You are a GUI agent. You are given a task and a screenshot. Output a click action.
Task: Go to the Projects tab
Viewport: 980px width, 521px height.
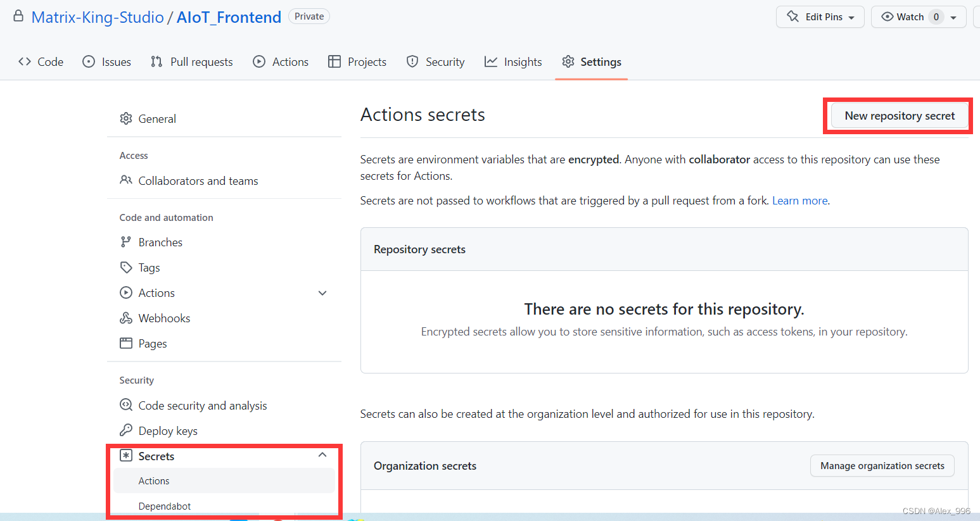click(x=357, y=61)
